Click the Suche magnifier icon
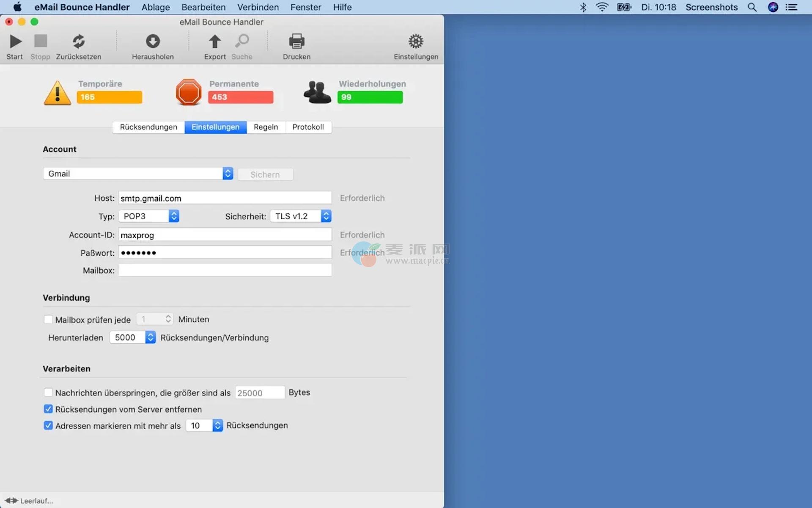This screenshot has width=812, height=508. [x=242, y=41]
